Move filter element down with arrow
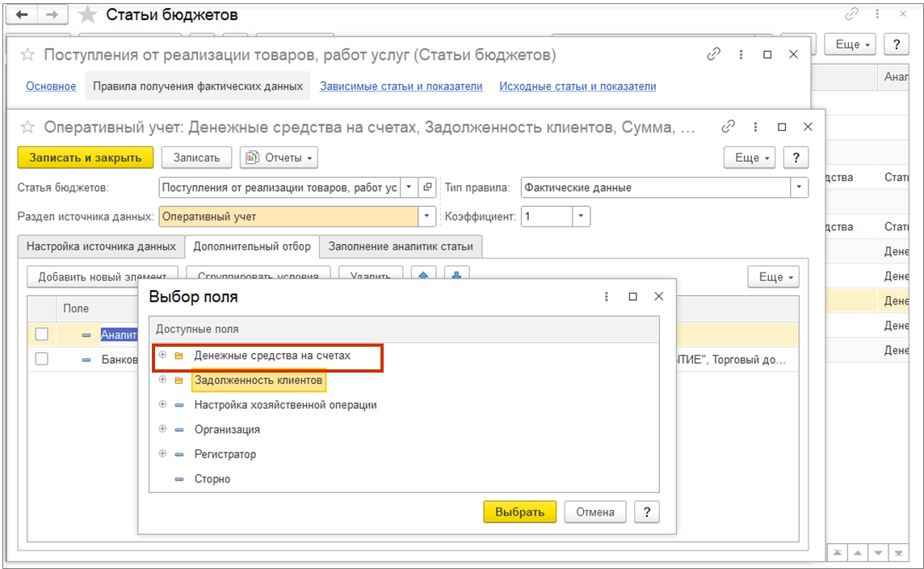The height and width of the screenshot is (569, 924). tap(456, 276)
